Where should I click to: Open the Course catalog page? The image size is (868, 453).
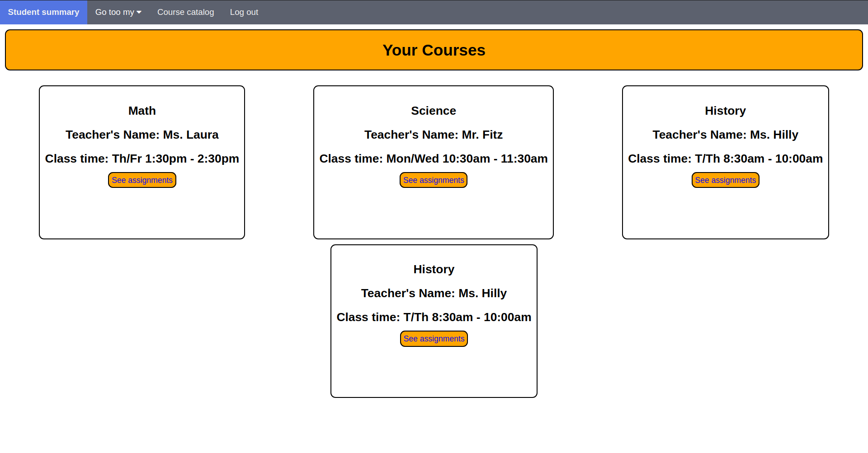click(x=185, y=12)
